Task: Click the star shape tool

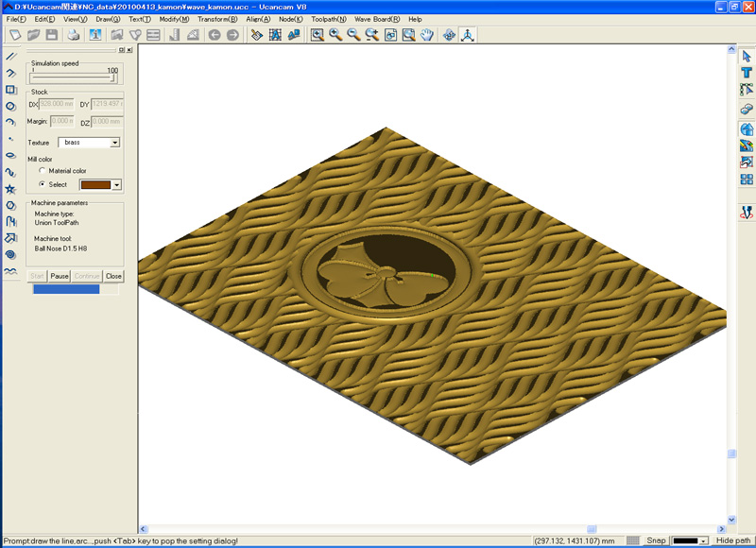Action: pos(11,189)
